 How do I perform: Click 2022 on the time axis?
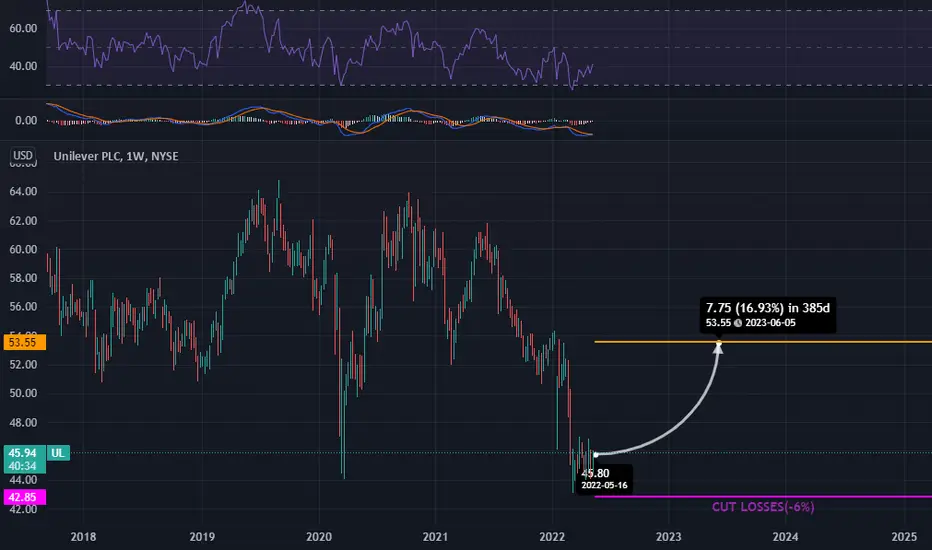552,537
